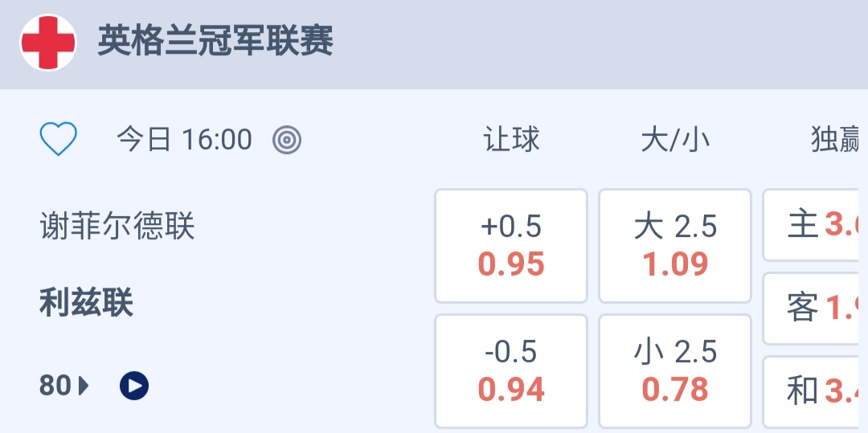868x433 pixels.
Task: Select the 大/小 column header
Action: (675, 140)
